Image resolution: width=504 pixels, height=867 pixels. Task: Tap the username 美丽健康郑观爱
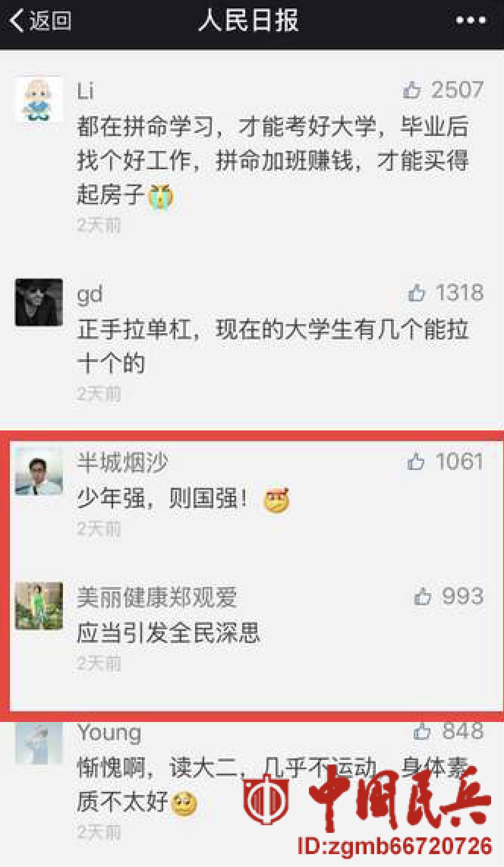coord(157,597)
